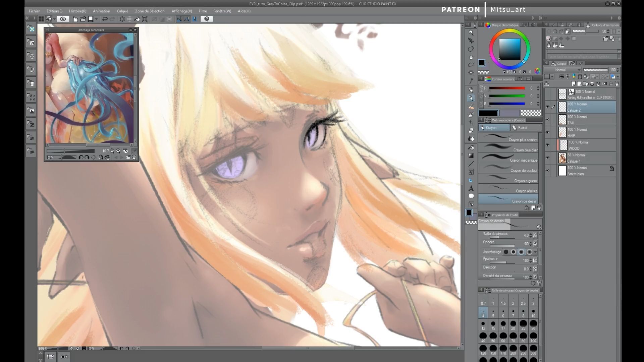Click the Affichage secondaire preview image
This screenshot has height=362, width=644.
click(90, 88)
